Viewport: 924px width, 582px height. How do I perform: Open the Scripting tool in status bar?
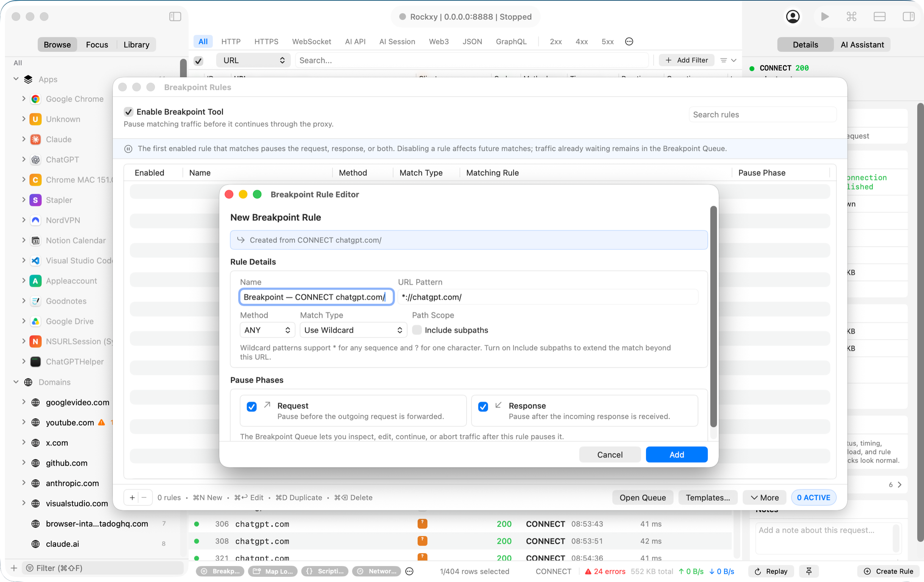(325, 571)
